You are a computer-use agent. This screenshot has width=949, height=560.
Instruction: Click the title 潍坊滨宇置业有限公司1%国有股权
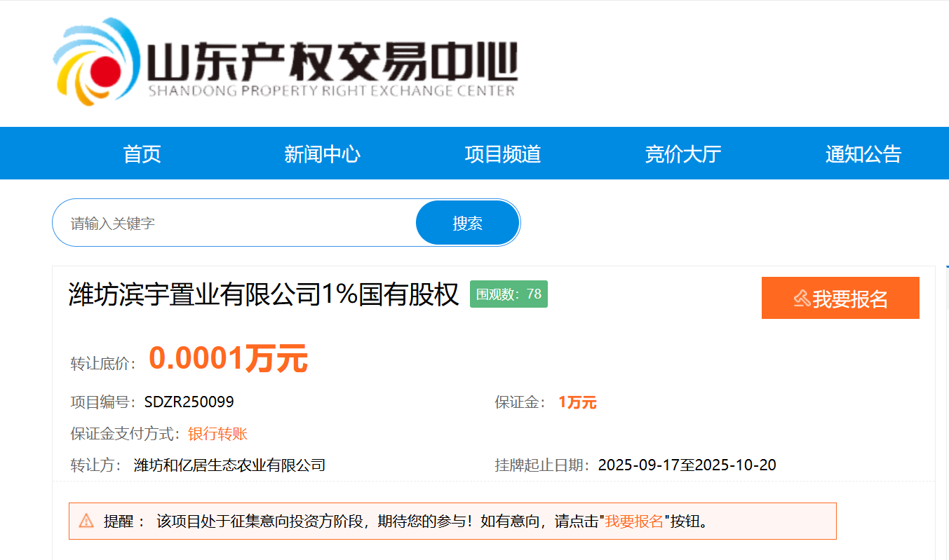pos(264,294)
